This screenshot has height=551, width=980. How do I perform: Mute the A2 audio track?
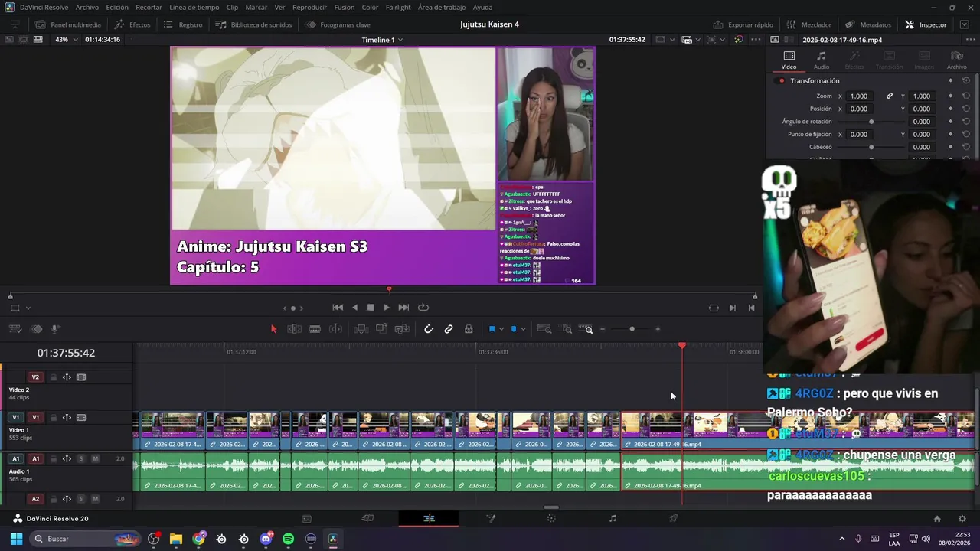[x=95, y=499]
